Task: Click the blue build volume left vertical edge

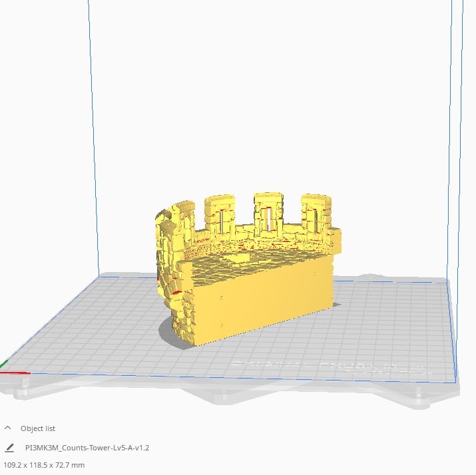Action: click(x=93, y=133)
